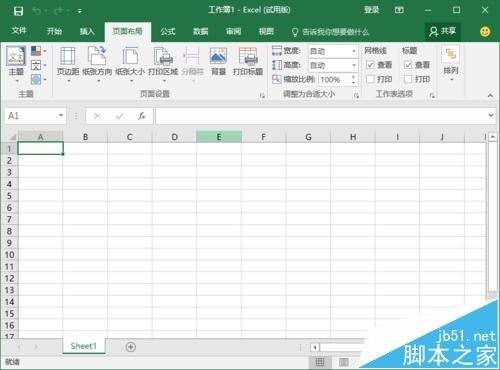Switch to the Home (开始) tab

(x=54, y=31)
